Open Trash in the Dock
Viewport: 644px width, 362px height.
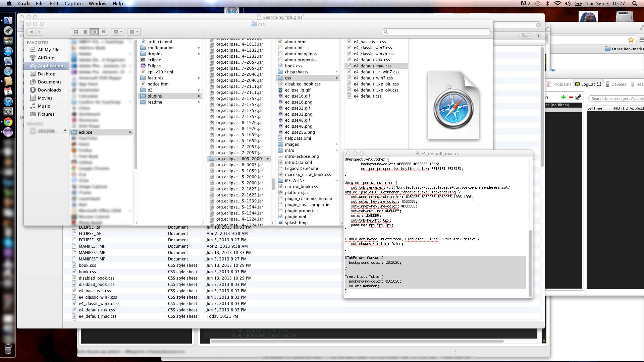[8, 349]
